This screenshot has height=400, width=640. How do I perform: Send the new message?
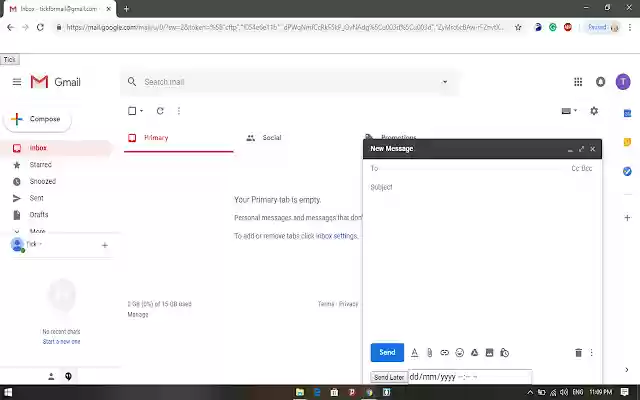(x=387, y=352)
